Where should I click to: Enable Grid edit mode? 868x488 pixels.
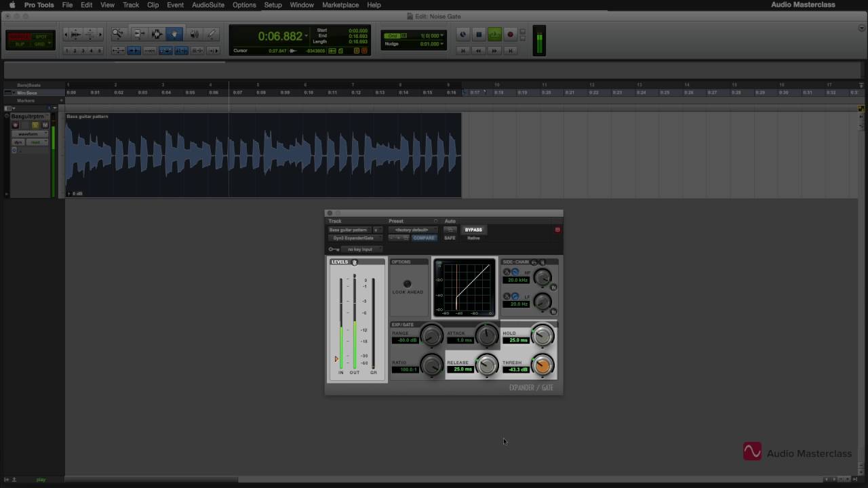point(41,44)
